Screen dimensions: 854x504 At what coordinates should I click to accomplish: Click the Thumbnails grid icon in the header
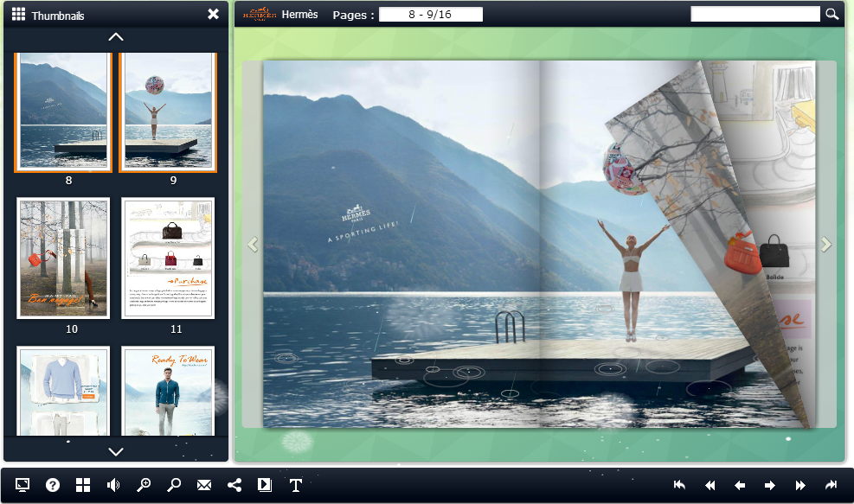[18, 14]
